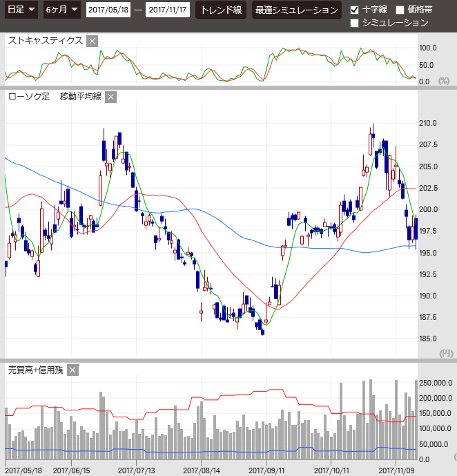Run 最適シミュレーション button
The width and height of the screenshot is (457, 476).
coord(297,10)
